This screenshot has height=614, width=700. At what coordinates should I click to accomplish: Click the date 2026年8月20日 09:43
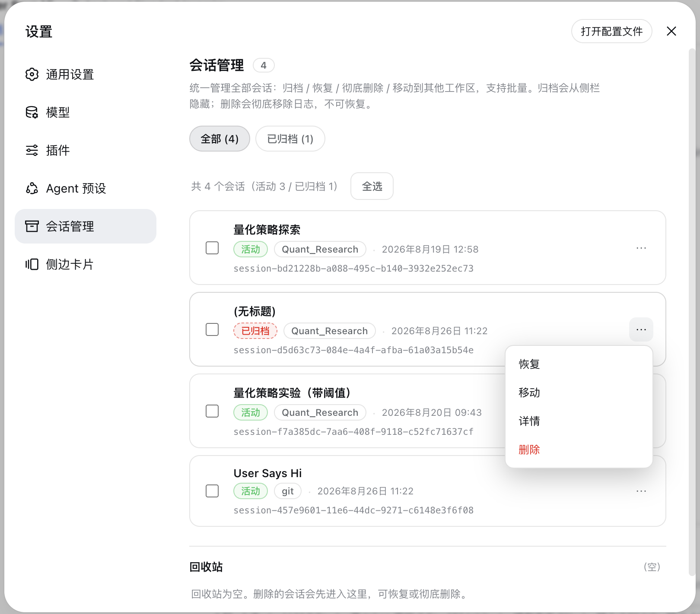432,412
